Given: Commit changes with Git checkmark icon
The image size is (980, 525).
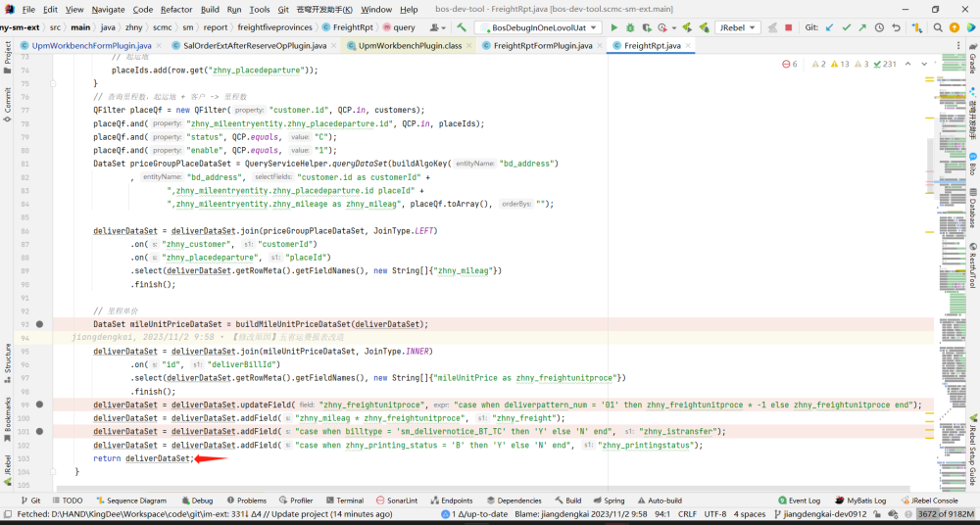Looking at the screenshot, I should click(x=847, y=27).
